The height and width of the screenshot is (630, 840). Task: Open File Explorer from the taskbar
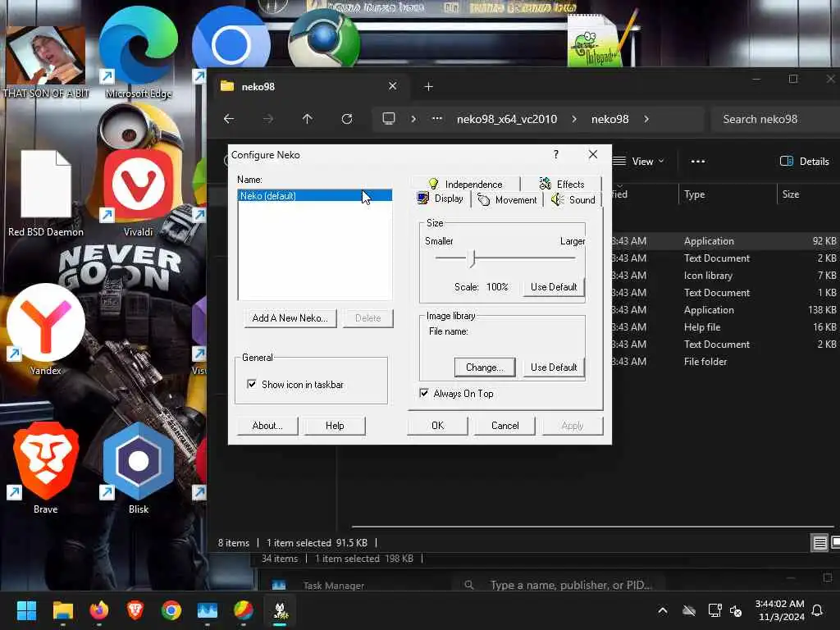coord(62,610)
